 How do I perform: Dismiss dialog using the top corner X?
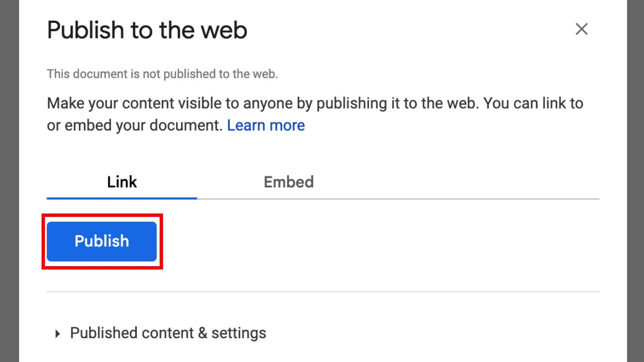click(581, 29)
